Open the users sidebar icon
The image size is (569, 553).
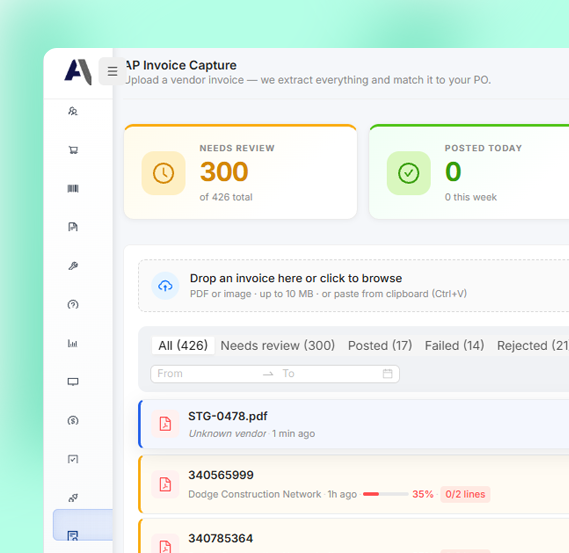coord(73,111)
